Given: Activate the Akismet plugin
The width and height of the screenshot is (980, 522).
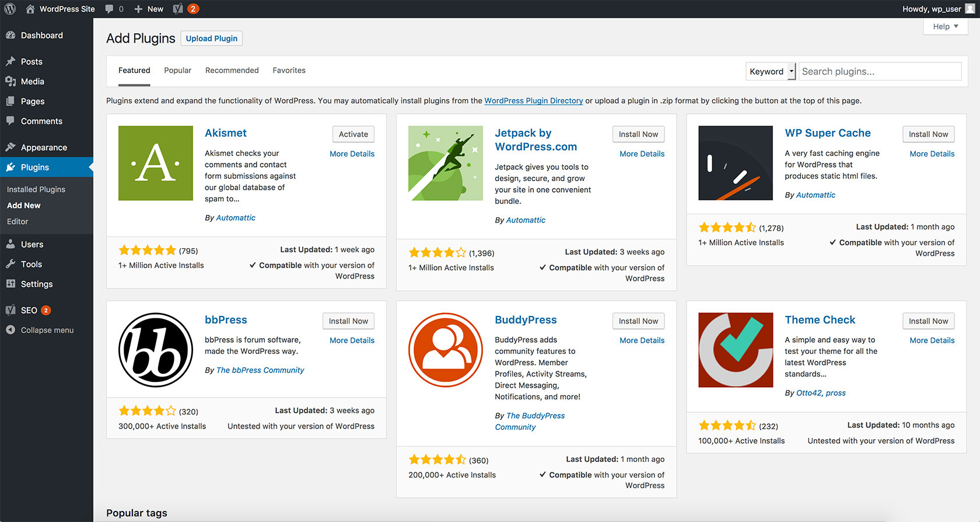Looking at the screenshot, I should pos(353,134).
